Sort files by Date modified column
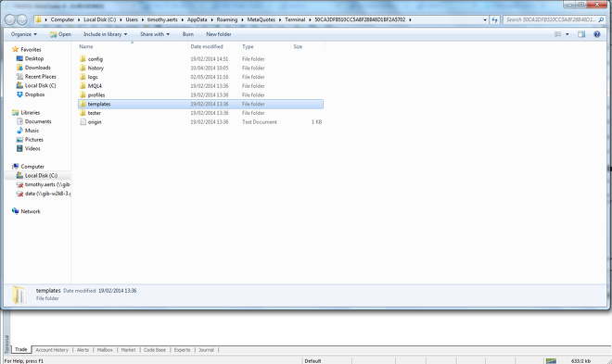 207,46
